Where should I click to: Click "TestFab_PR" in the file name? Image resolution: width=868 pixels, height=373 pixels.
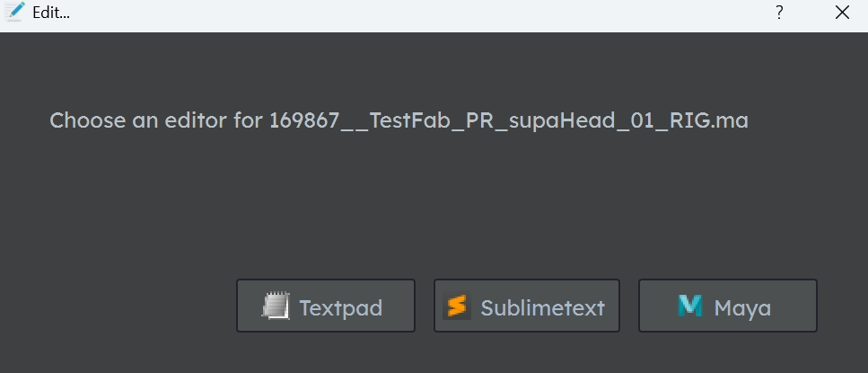[431, 120]
